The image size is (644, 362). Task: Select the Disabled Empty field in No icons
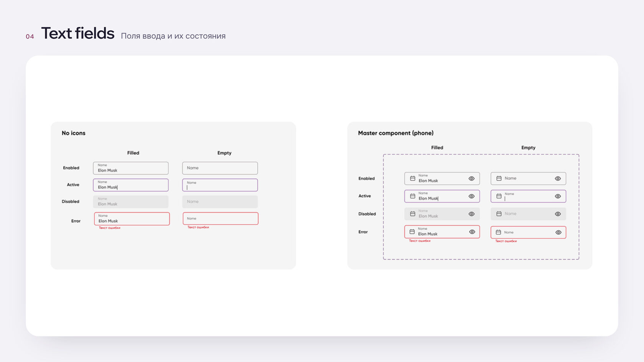point(220,202)
